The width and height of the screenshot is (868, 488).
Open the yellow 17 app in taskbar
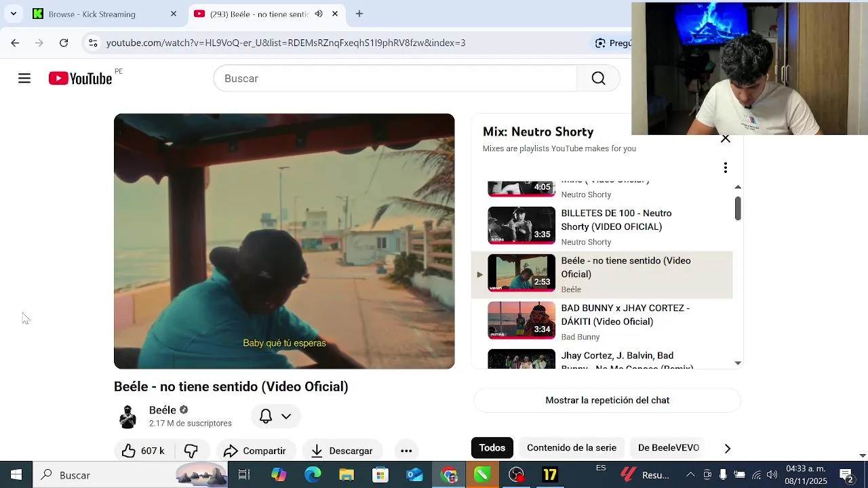pyautogui.click(x=550, y=475)
